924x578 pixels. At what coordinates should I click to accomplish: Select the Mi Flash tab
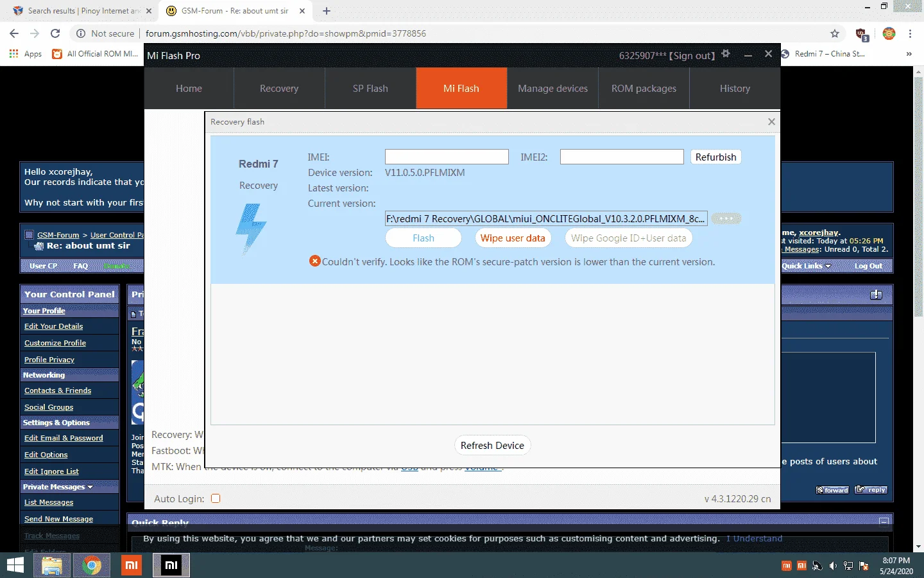(x=461, y=89)
